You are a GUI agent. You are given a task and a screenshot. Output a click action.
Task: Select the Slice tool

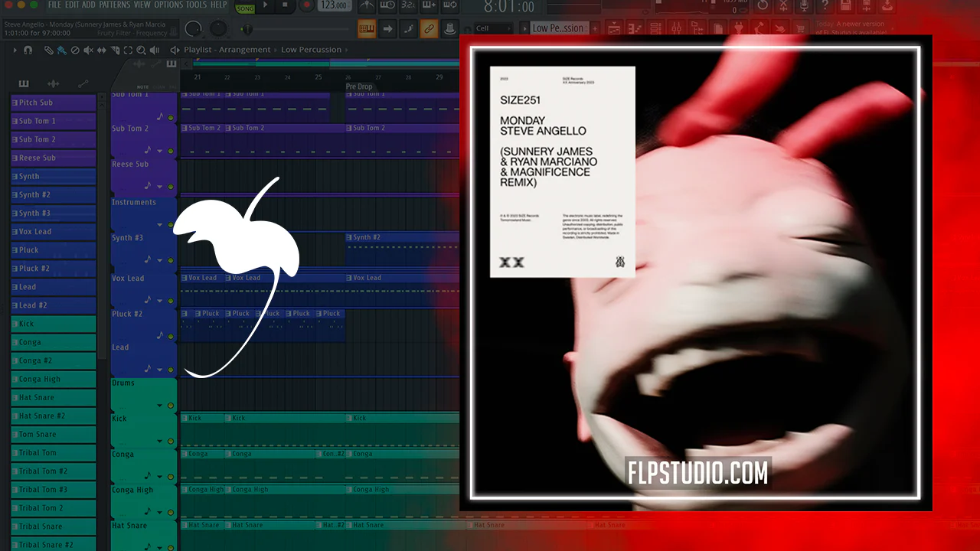pos(114,50)
